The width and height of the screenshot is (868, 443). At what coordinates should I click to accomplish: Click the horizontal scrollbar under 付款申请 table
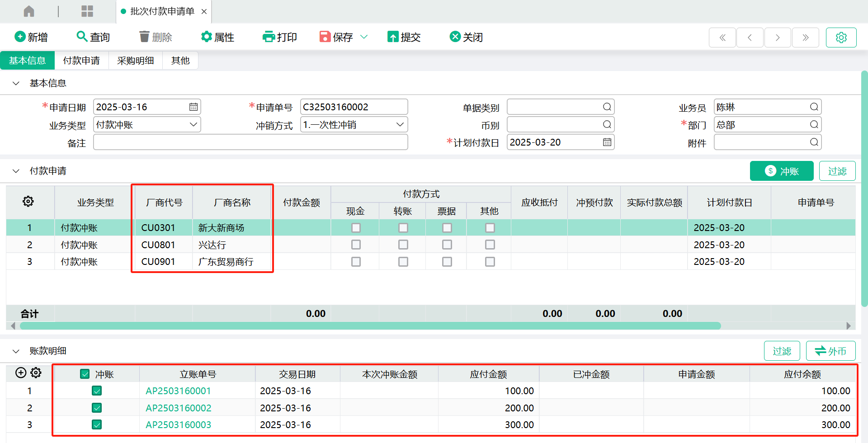point(371,326)
